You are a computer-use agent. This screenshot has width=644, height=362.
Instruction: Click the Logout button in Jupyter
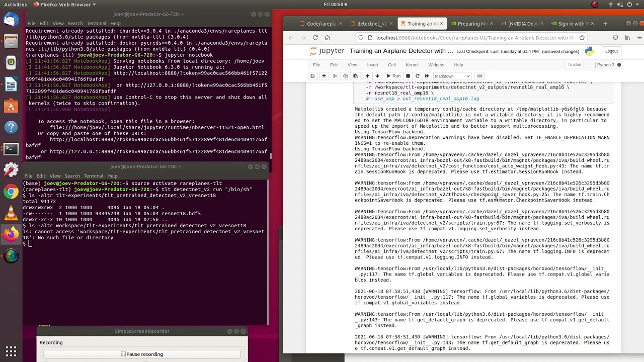(x=611, y=51)
